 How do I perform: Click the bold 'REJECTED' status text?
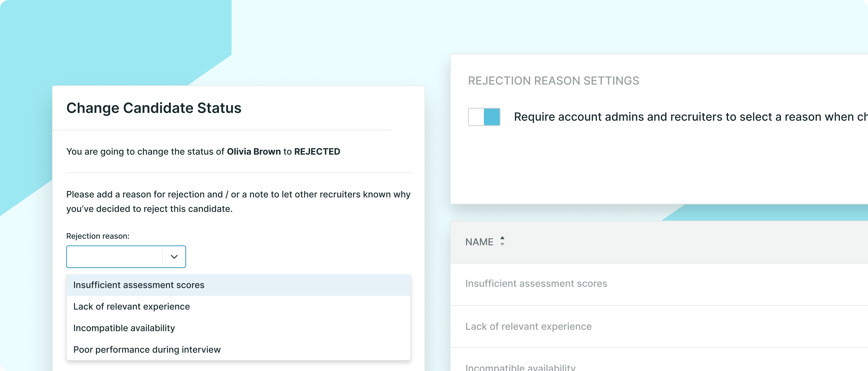pos(317,152)
